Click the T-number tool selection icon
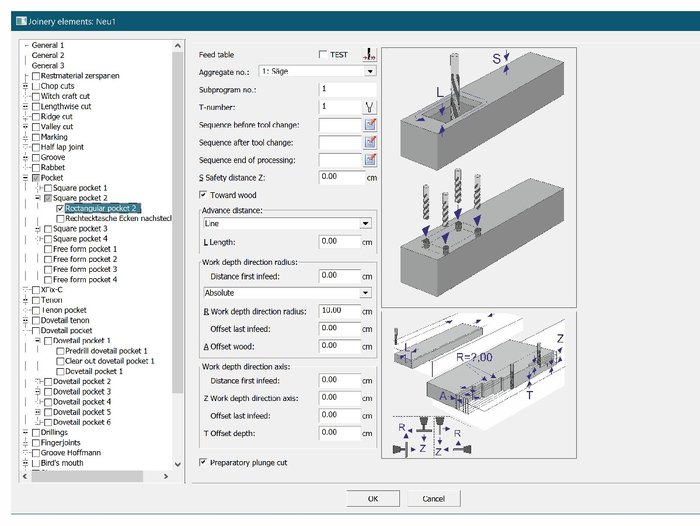The height and width of the screenshot is (526, 700). pos(370,107)
